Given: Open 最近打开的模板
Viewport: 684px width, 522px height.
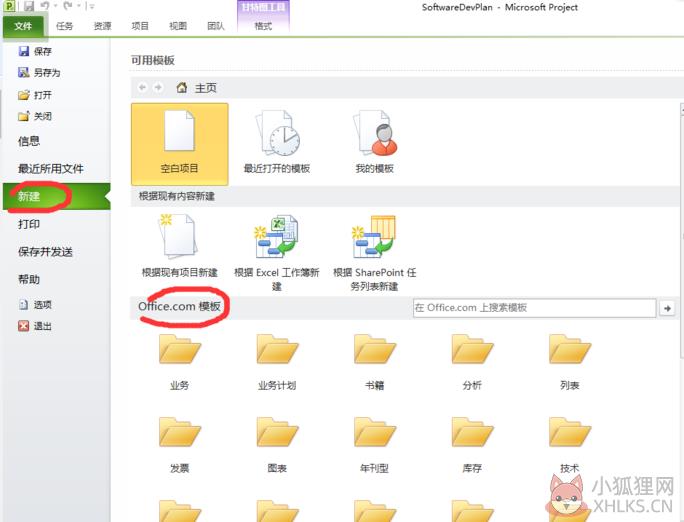Looking at the screenshot, I should coord(277,144).
